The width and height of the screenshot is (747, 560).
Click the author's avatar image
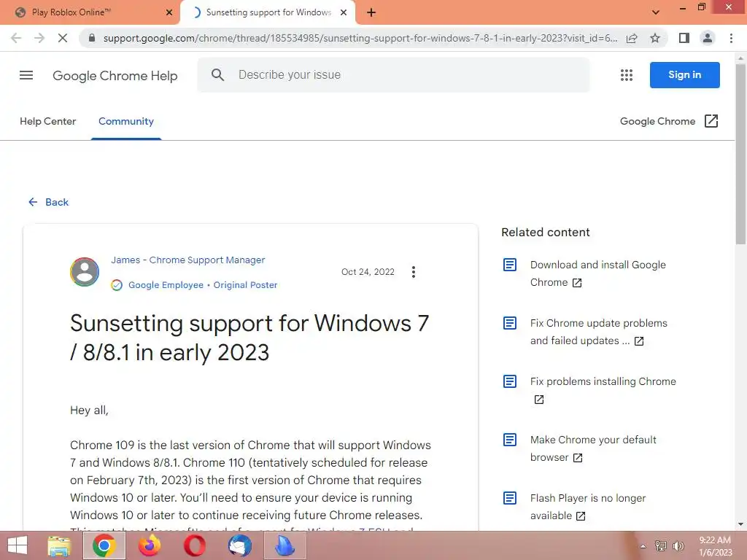85,272
